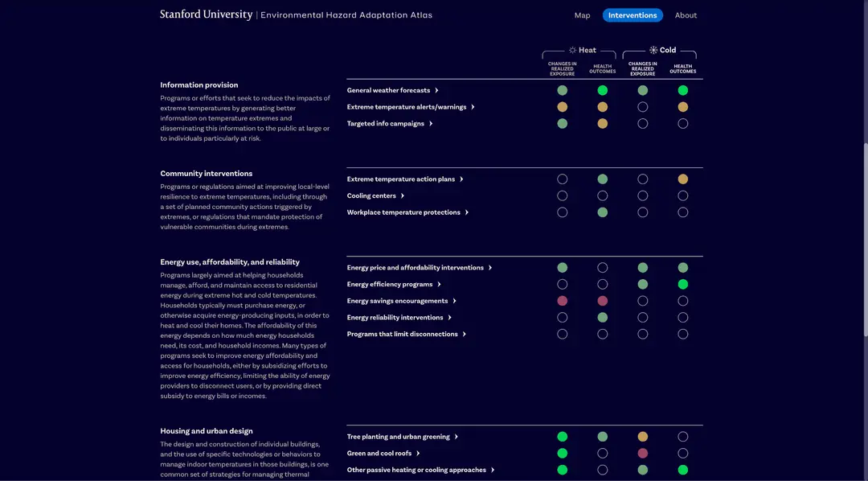
Task: Click Tree planting empty cold health outcomes circle
Action: (x=682, y=437)
